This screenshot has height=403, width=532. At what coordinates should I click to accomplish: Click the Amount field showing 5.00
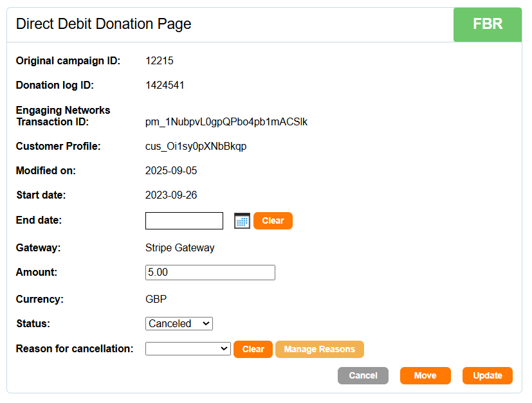(x=210, y=273)
